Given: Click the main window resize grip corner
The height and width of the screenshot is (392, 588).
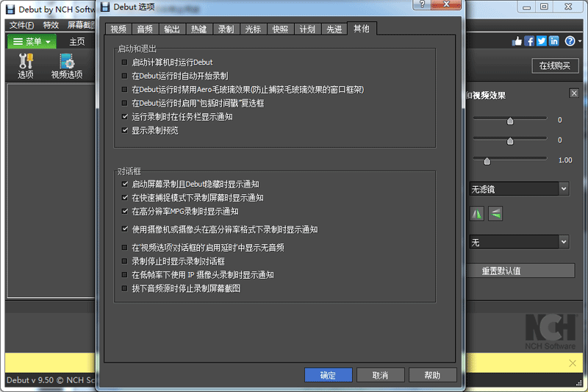Looking at the screenshot, I should (579, 382).
